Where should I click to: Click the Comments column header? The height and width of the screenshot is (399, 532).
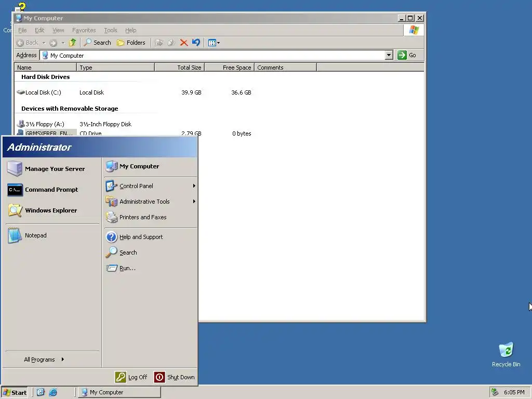point(285,68)
